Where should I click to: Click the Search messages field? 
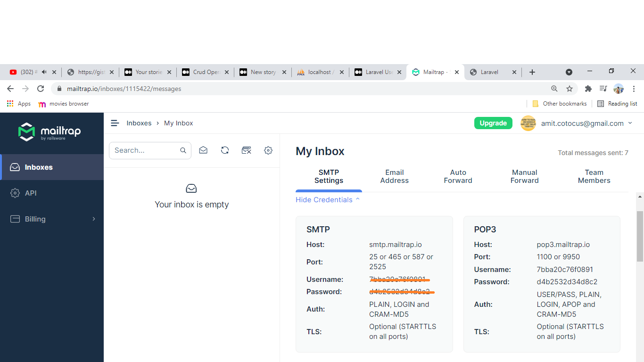(x=150, y=150)
